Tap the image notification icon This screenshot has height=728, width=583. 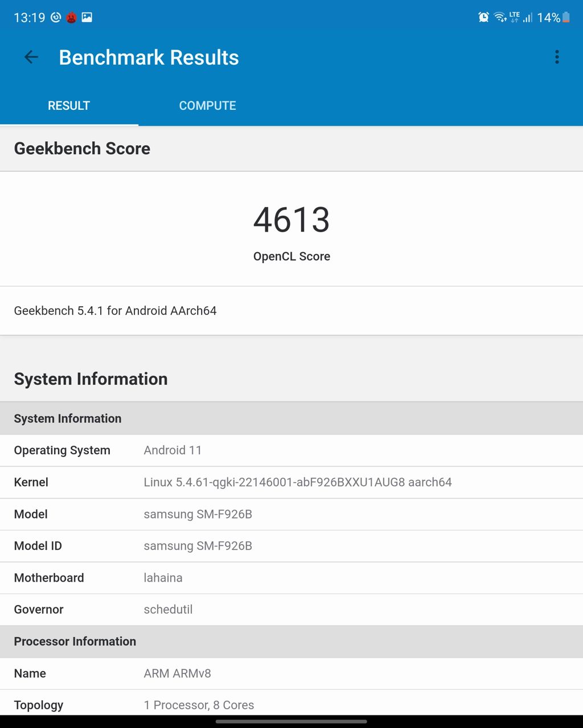pos(87,17)
